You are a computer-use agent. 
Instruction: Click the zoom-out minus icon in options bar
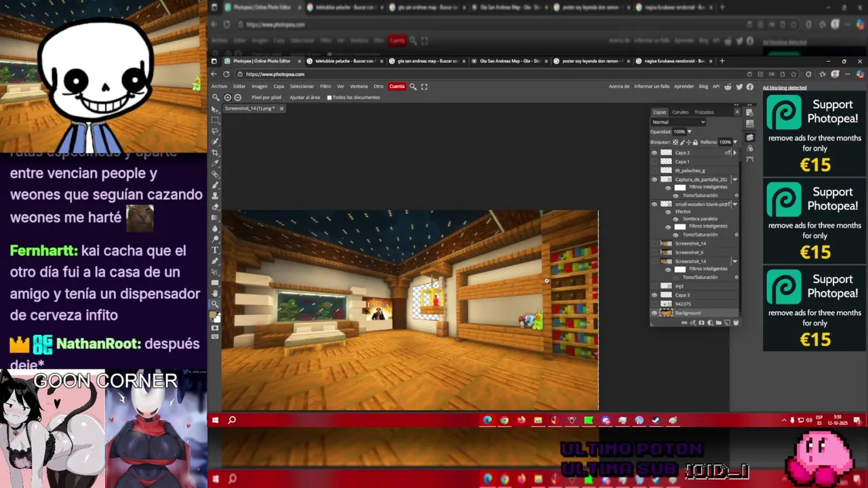(x=237, y=98)
